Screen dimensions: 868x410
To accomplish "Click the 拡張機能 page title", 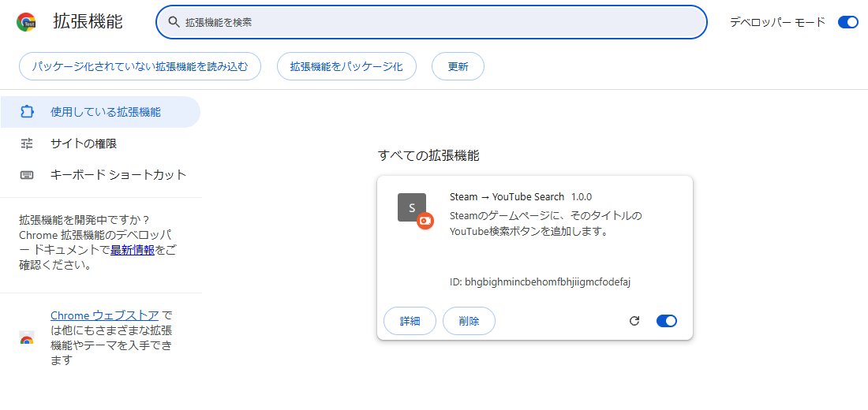I will [x=88, y=21].
